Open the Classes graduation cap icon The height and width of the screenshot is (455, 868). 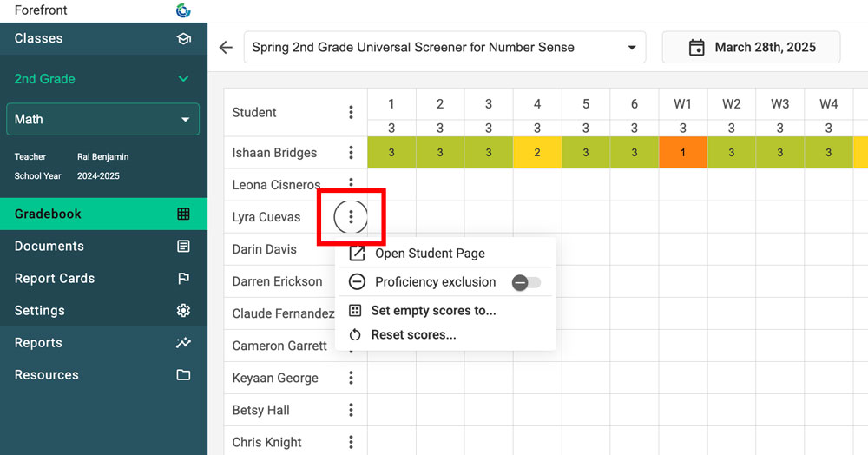(183, 38)
